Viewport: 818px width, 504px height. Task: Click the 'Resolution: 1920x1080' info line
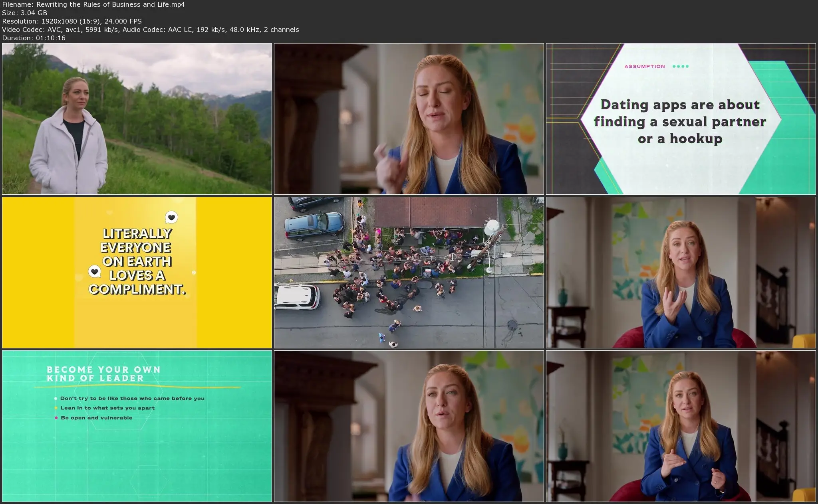72,21
